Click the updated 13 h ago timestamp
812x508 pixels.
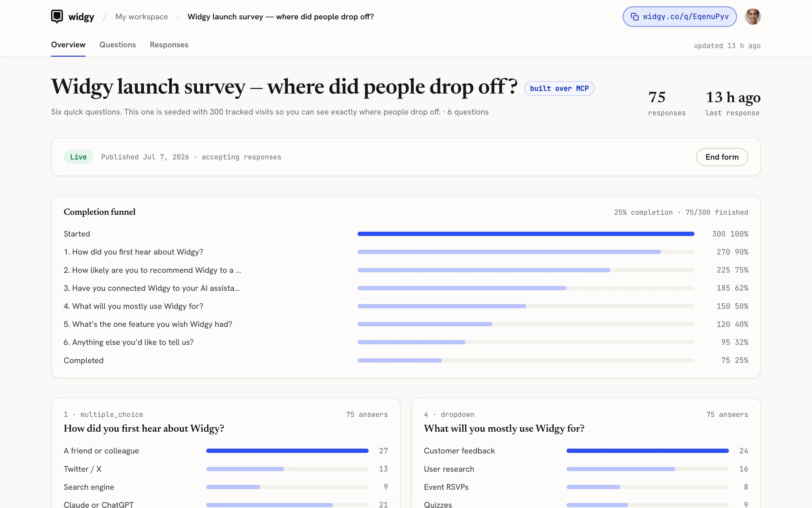727,46
